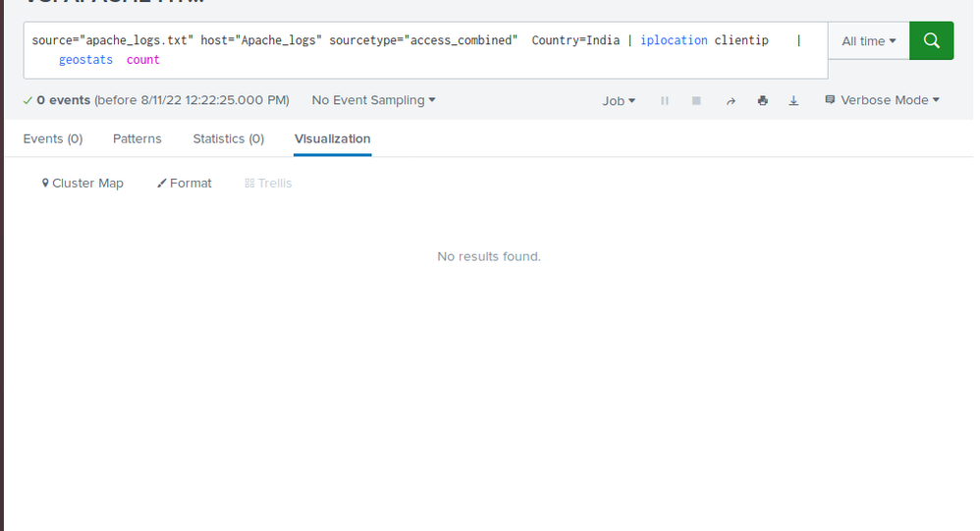Open the Patterns tab

click(137, 138)
